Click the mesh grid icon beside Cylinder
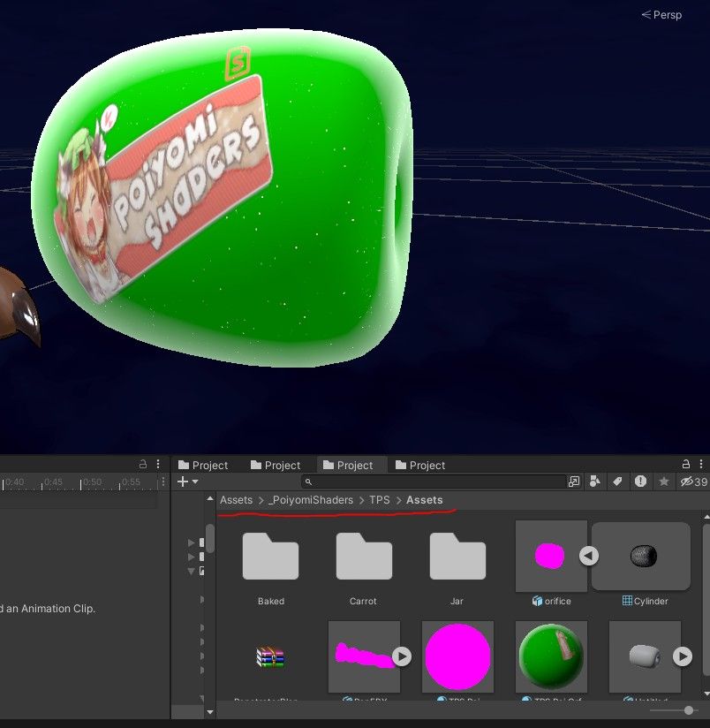Screen dimensions: 710x728 [627, 601]
